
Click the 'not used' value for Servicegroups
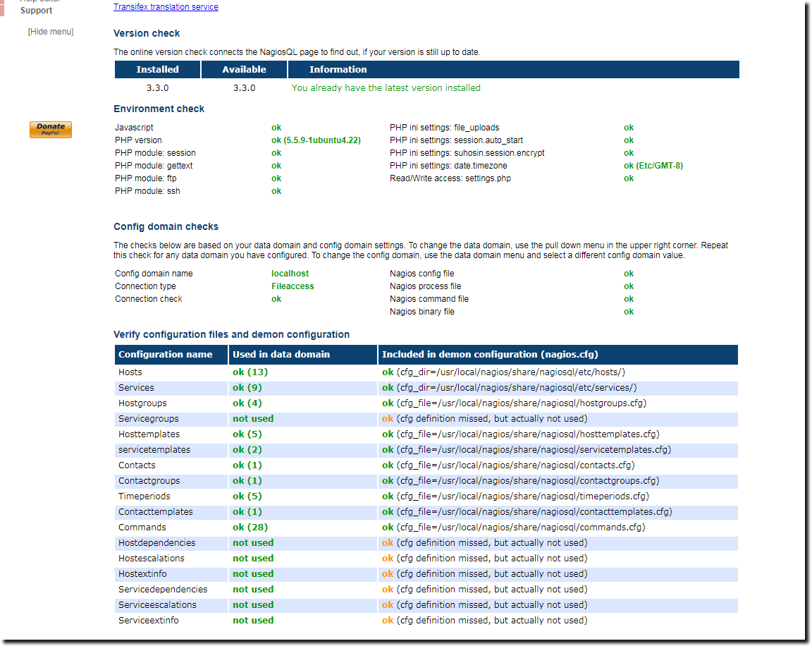(253, 419)
